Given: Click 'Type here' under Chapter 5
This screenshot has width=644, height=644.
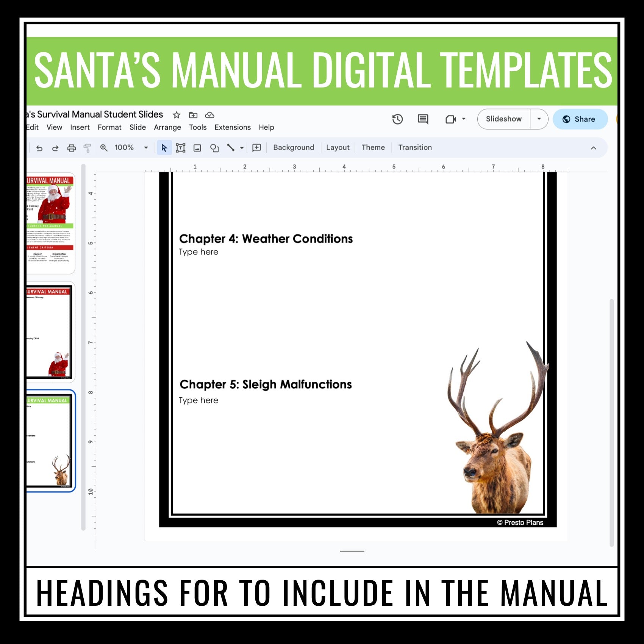Looking at the screenshot, I should [x=199, y=400].
